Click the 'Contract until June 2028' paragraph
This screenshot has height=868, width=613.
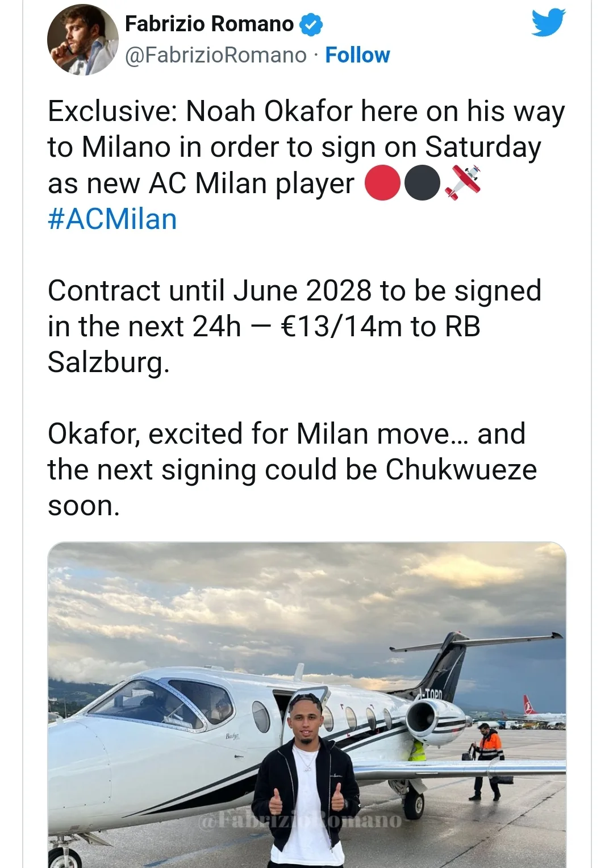(x=294, y=326)
